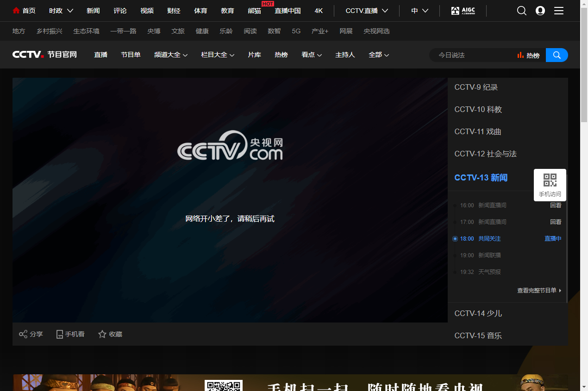The height and width of the screenshot is (391, 588).
Task: Click the blue search button icon
Action: pos(557,55)
